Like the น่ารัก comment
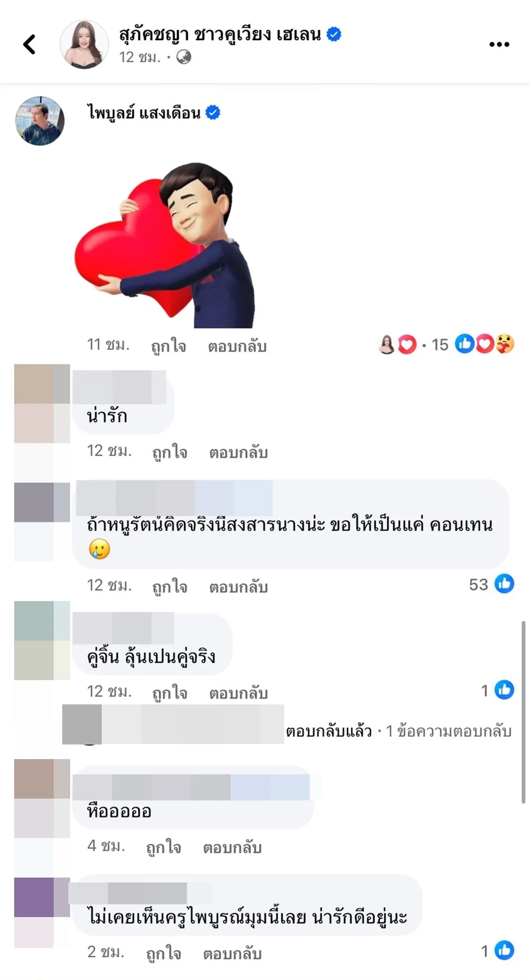 pos(170,452)
